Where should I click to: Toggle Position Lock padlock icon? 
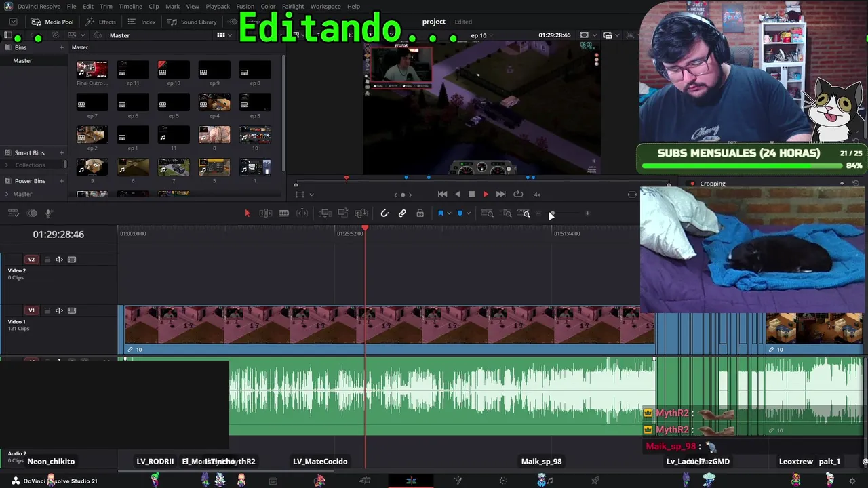(420, 213)
